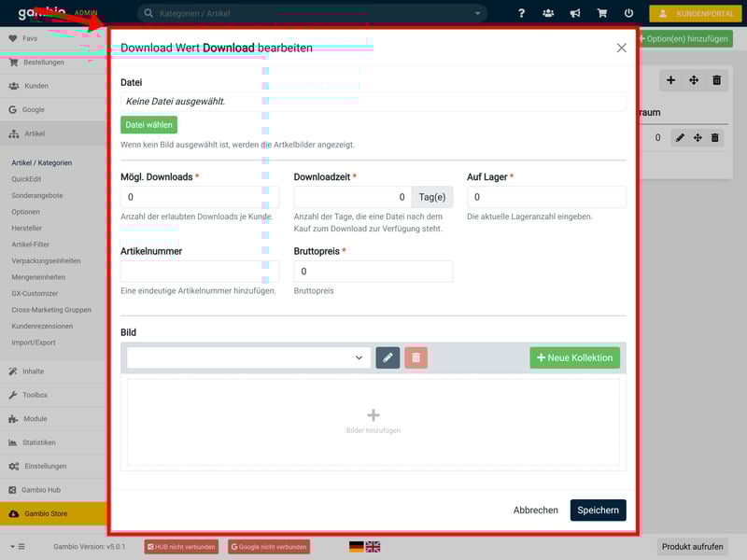This screenshot has height=560, width=747.
Task: Click the power logout icon
Action: click(628, 14)
